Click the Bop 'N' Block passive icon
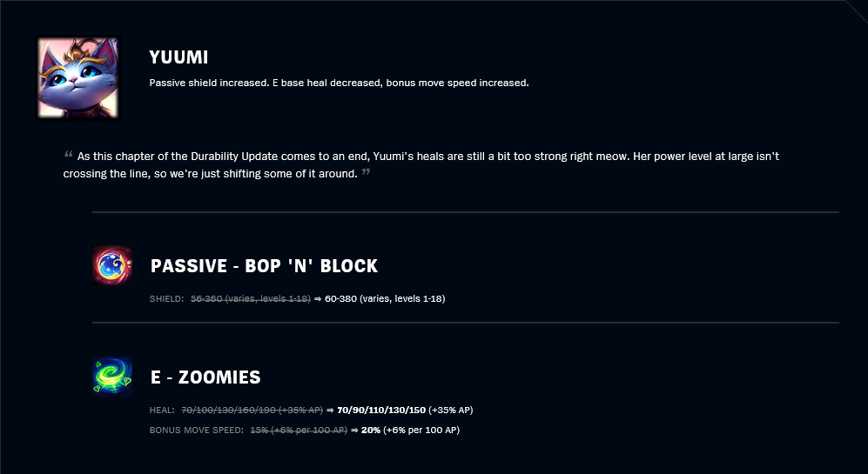Viewport: 868px width, 474px height. pos(112,265)
